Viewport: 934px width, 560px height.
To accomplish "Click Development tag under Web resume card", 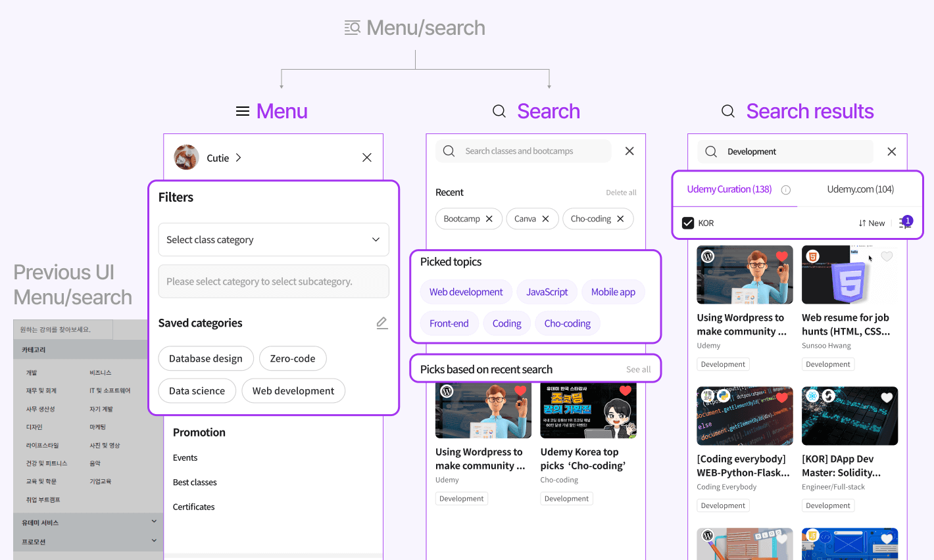I will [x=828, y=364].
